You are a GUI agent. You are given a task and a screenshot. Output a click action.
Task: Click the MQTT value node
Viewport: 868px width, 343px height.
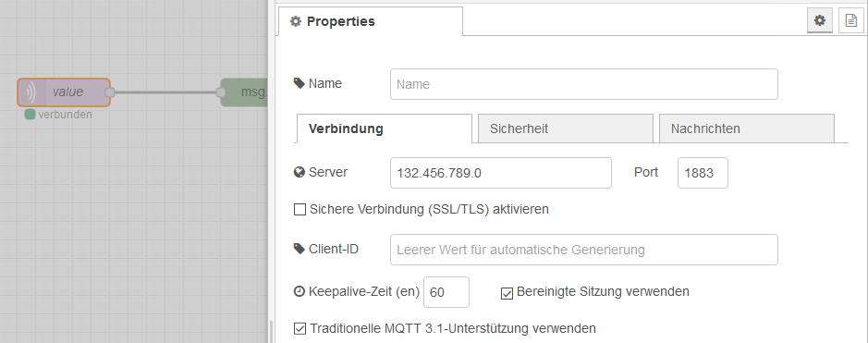64,92
